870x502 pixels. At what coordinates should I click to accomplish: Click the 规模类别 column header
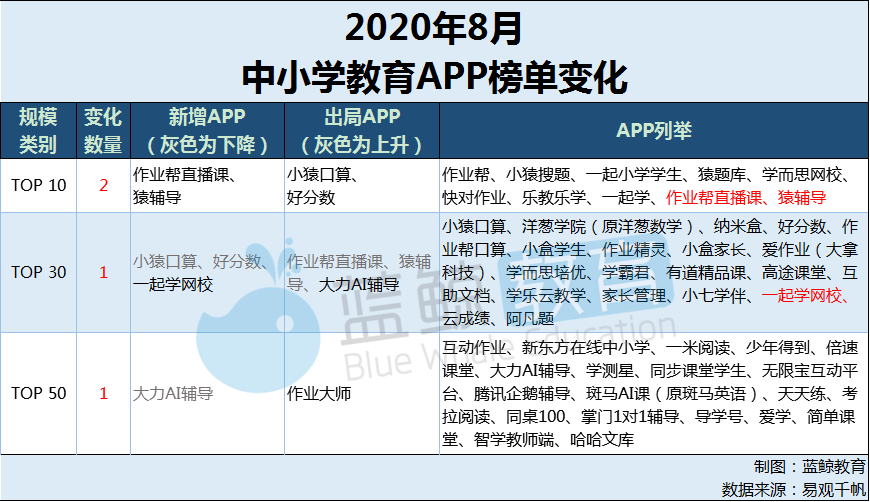[x=38, y=131]
